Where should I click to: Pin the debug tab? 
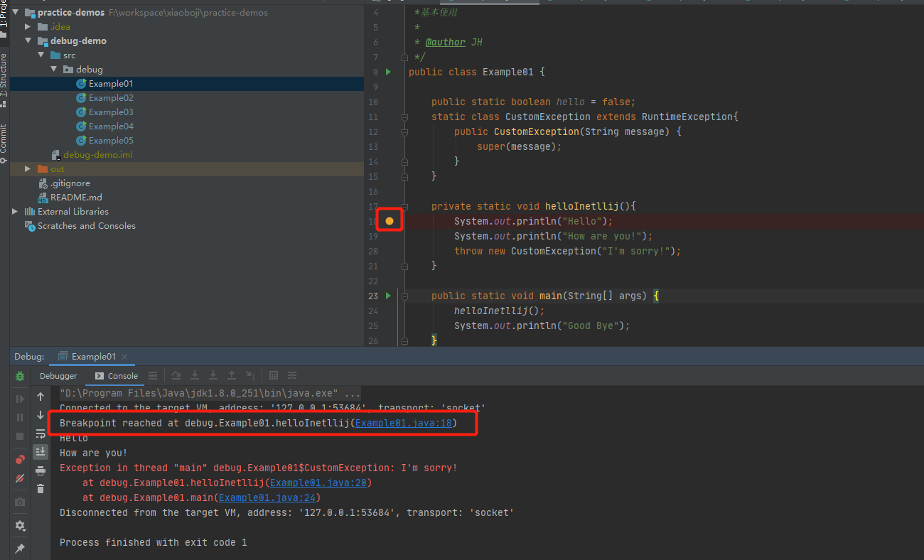(x=19, y=548)
